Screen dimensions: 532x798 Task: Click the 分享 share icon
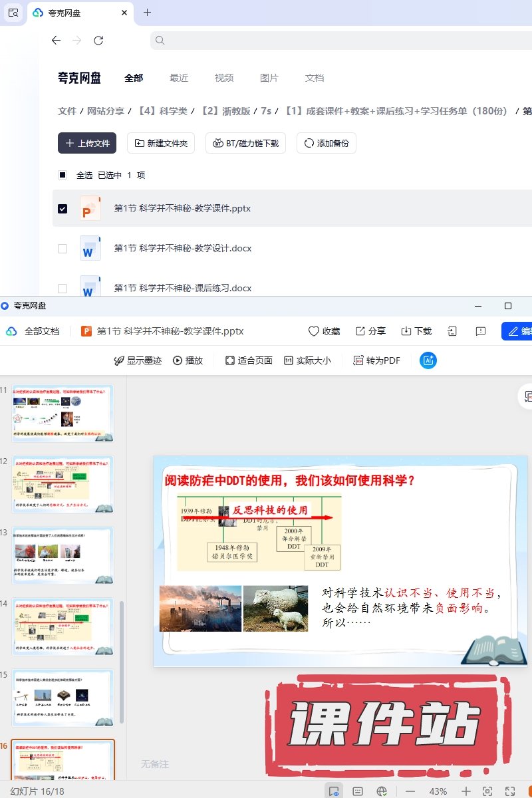coord(360,331)
